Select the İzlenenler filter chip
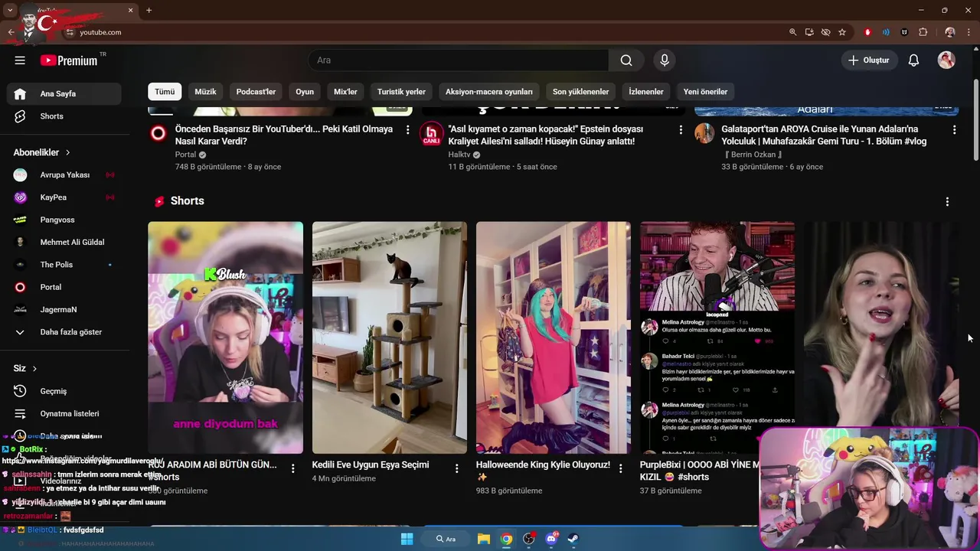 [646, 92]
